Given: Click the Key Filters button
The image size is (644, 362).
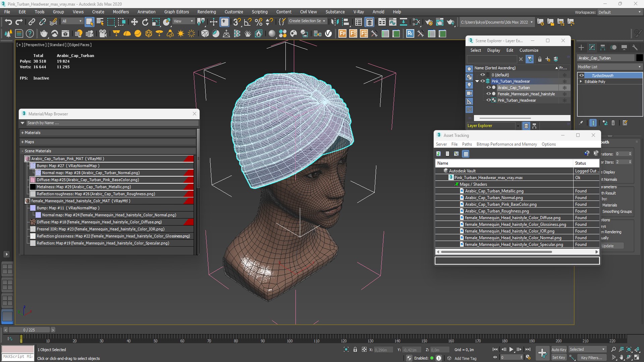Looking at the screenshot, I should coord(591,358).
